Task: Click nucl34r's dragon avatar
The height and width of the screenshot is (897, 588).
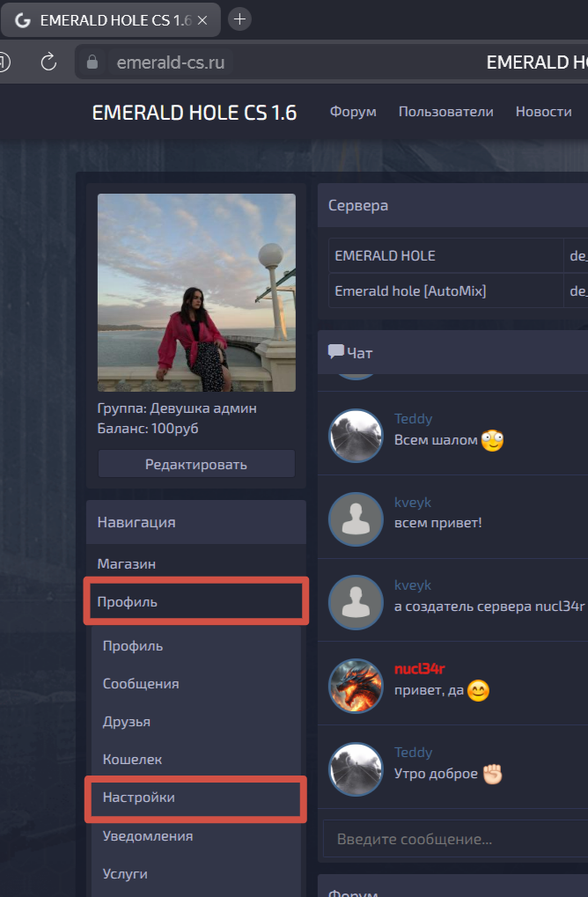Action: pyautogui.click(x=356, y=686)
